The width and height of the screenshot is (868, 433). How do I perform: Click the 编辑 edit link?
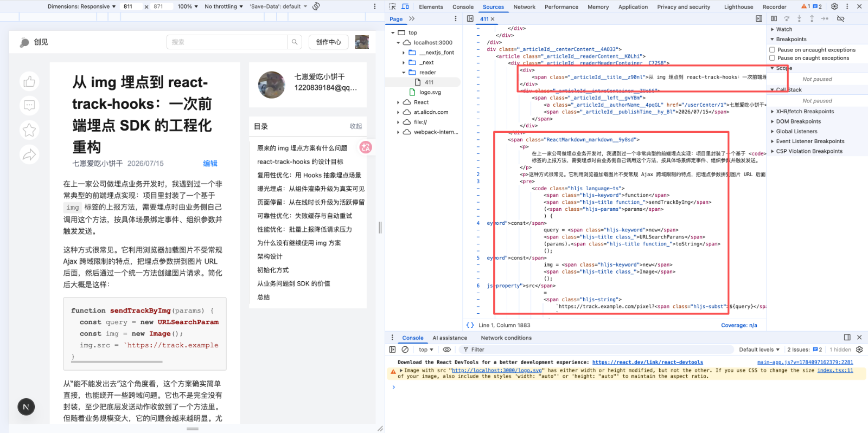point(210,163)
